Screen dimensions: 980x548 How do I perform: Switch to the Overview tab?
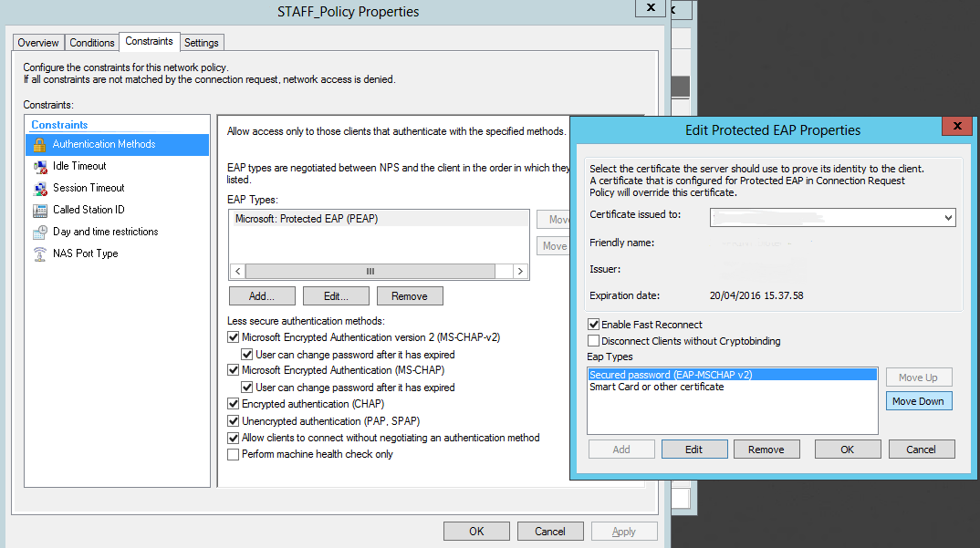(x=38, y=43)
